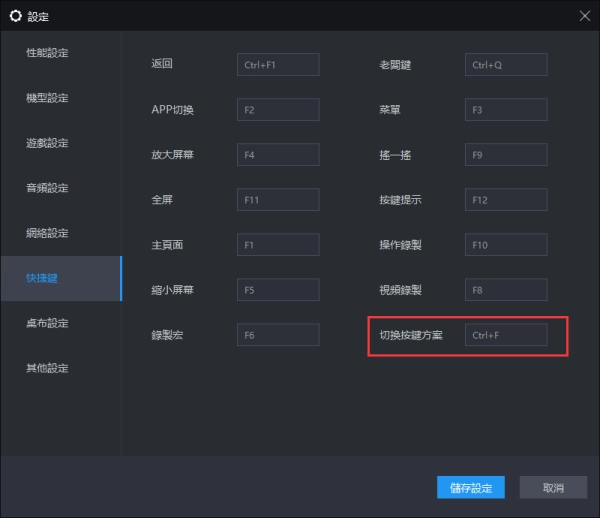Click the 返回 shortcut field showing Ctrl+F1
Image resolution: width=600 pixels, height=518 pixels.
point(278,65)
